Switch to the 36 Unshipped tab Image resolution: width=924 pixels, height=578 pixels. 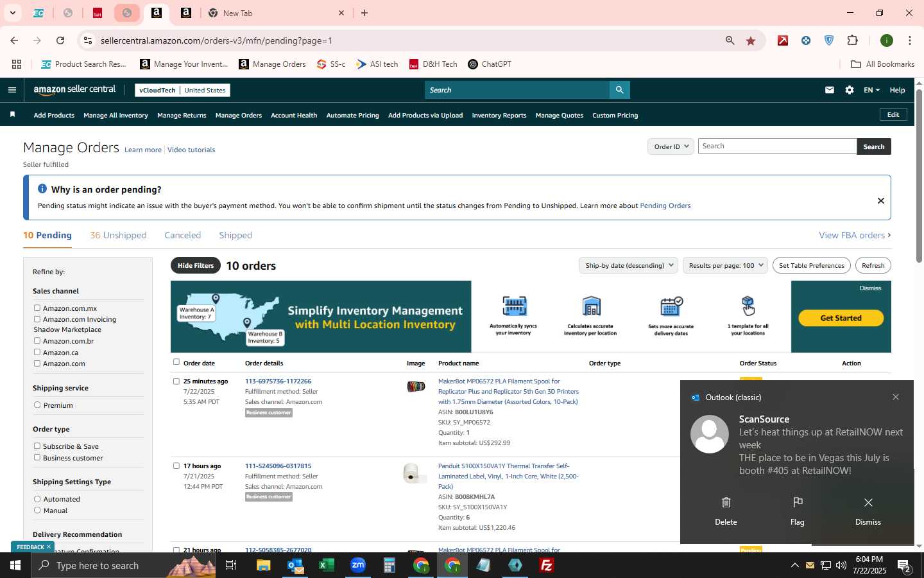coord(118,235)
